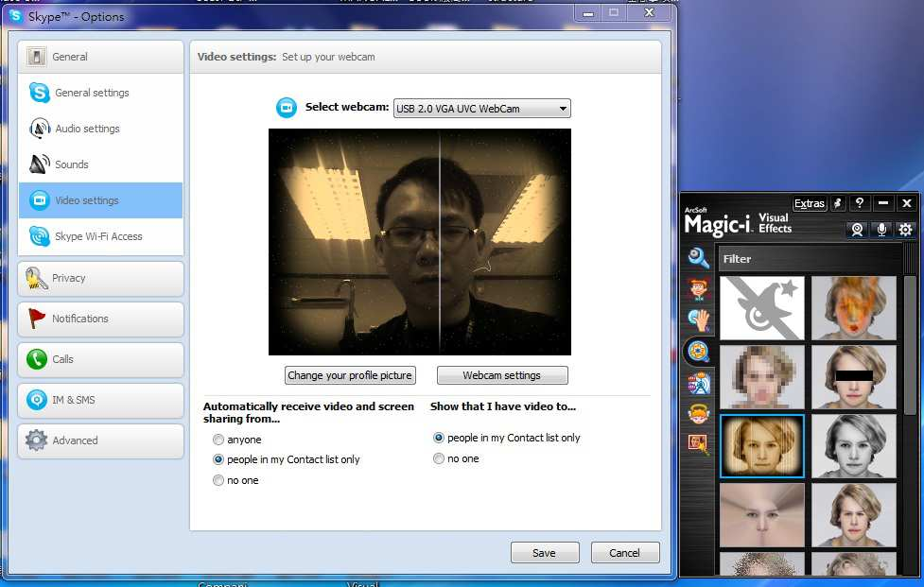Expand the Notifications section
Image resolution: width=924 pixels, height=587 pixels.
click(x=101, y=319)
